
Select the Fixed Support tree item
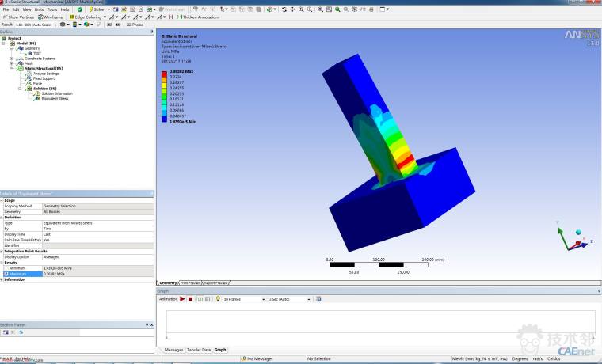tap(44, 78)
